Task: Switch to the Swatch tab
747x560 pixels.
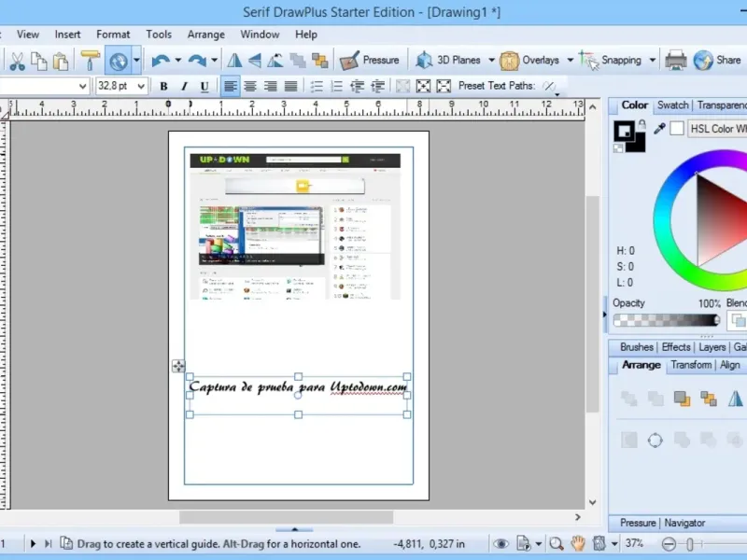Action: coord(672,105)
